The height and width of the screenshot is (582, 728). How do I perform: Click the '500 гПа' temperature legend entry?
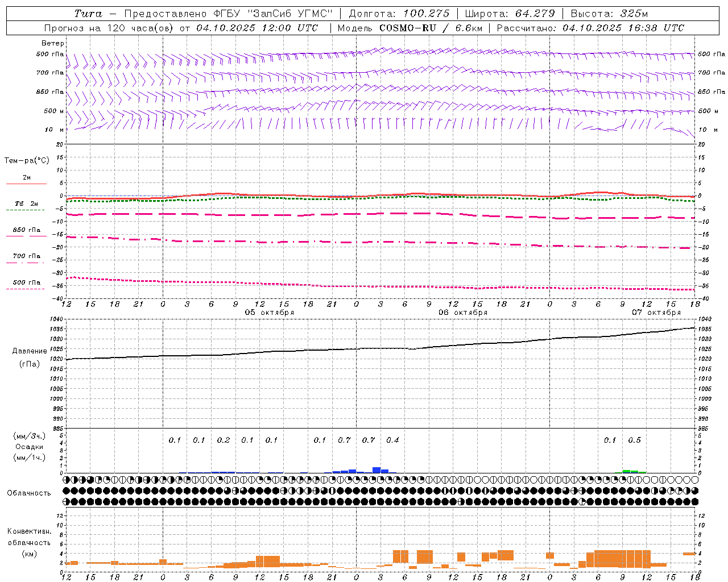pyautogui.click(x=27, y=282)
